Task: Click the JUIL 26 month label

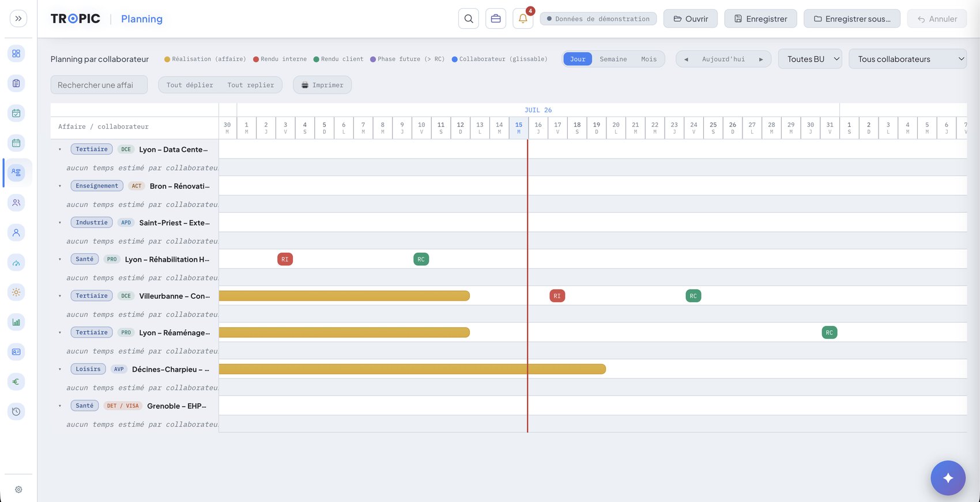Action: click(538, 110)
